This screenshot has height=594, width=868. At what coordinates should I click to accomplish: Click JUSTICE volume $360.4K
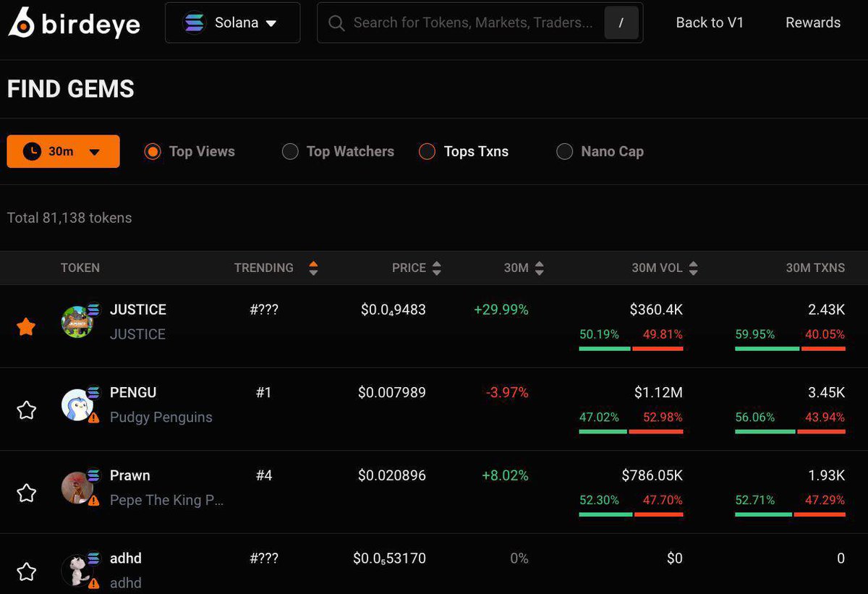coord(656,310)
